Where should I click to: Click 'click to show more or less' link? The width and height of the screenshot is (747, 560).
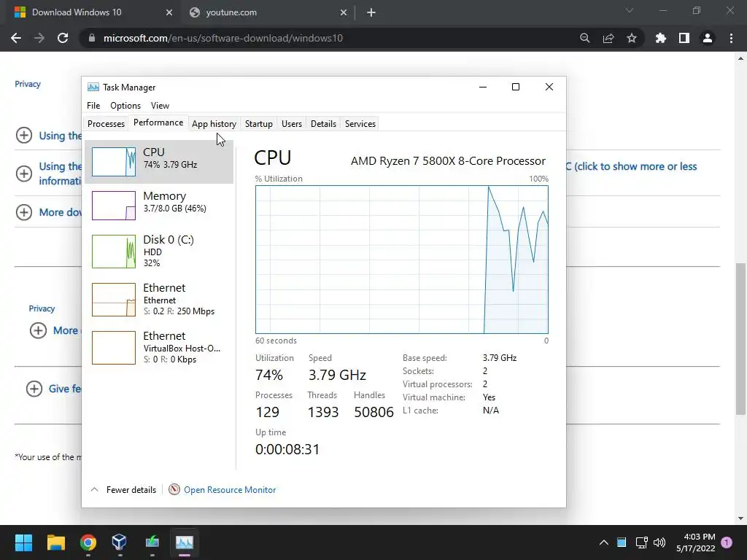tap(635, 167)
